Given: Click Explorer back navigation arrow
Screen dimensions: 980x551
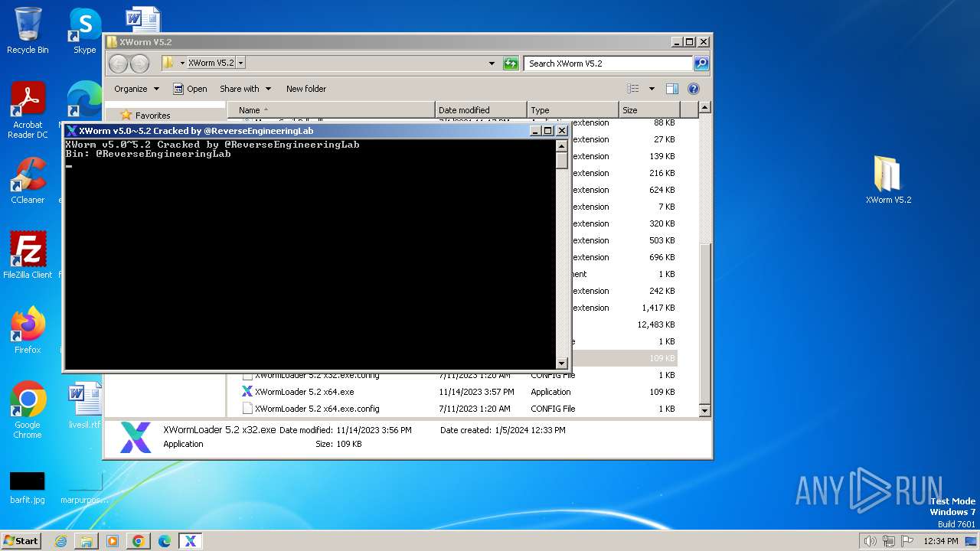Looking at the screenshot, I should (x=118, y=64).
